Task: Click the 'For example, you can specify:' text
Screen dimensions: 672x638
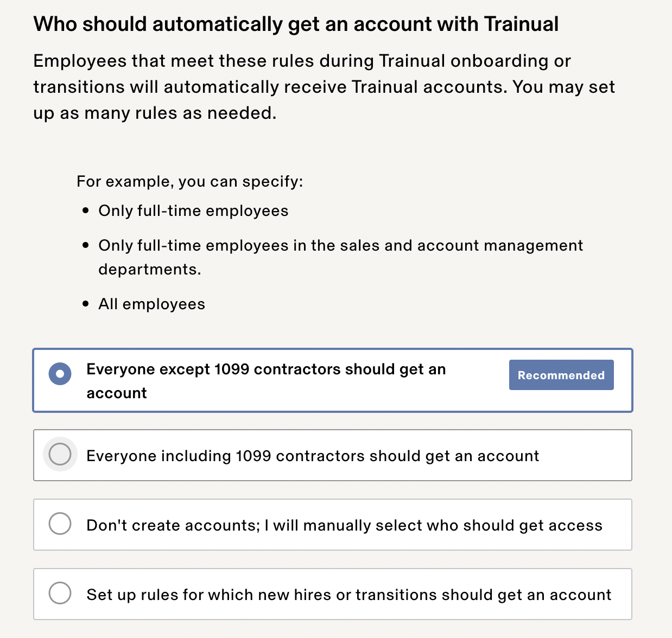Action: point(189,181)
